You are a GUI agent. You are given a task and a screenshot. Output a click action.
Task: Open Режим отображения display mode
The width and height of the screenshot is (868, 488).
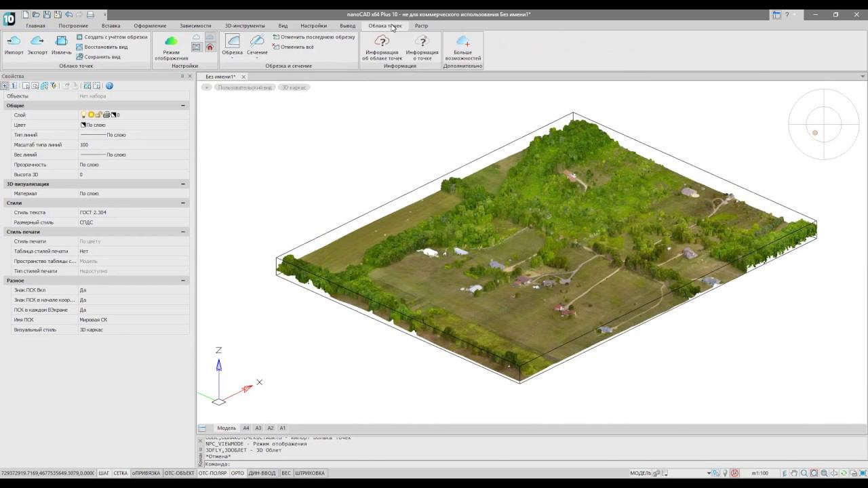point(171,48)
